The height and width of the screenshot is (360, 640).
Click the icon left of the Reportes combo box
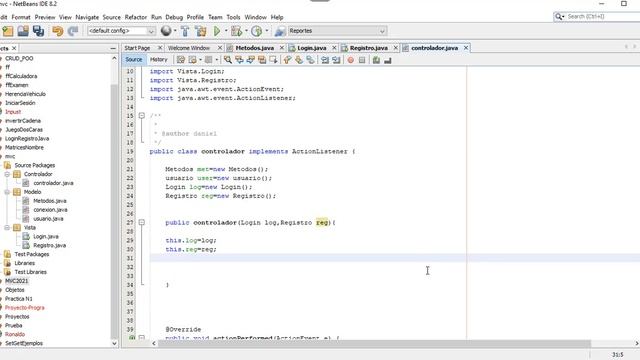(280, 31)
